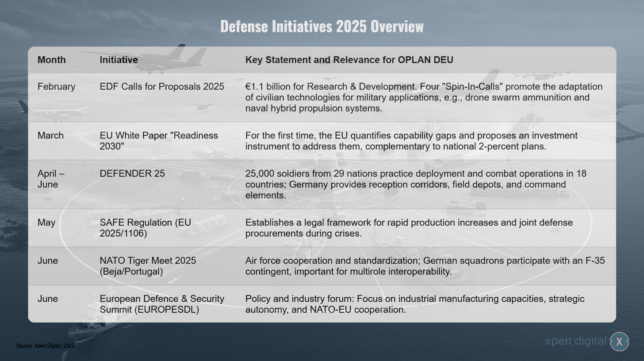The image size is (644, 361).
Task: Select the 'February' month cell
Action: coord(57,87)
